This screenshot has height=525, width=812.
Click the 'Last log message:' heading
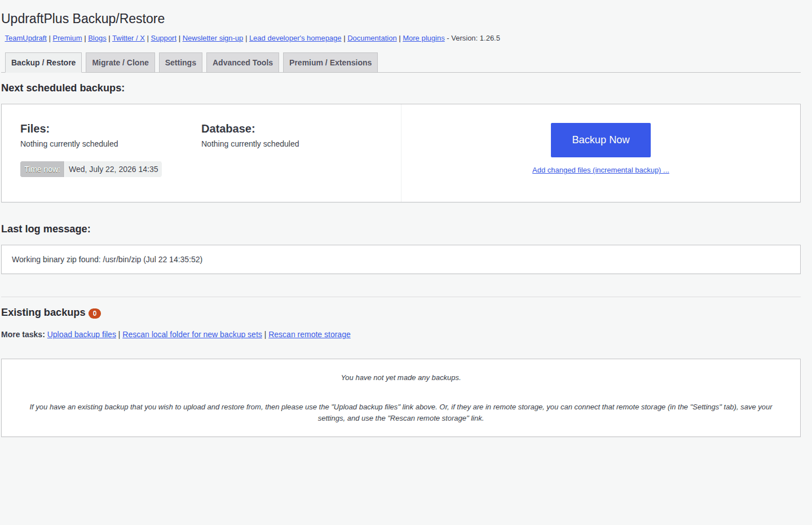pyautogui.click(x=46, y=229)
